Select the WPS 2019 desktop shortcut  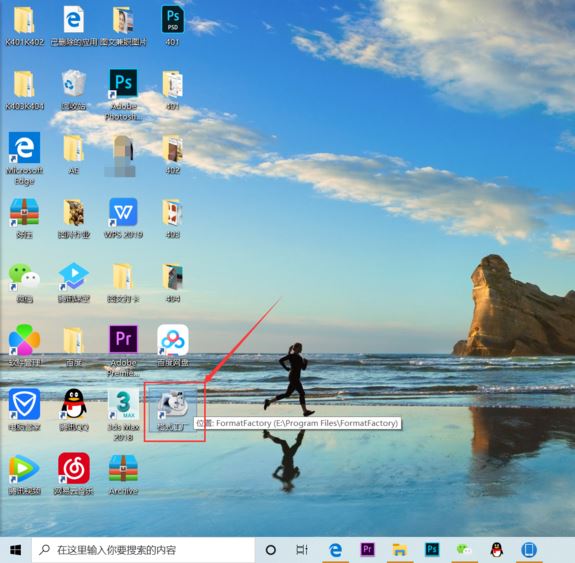(x=124, y=218)
